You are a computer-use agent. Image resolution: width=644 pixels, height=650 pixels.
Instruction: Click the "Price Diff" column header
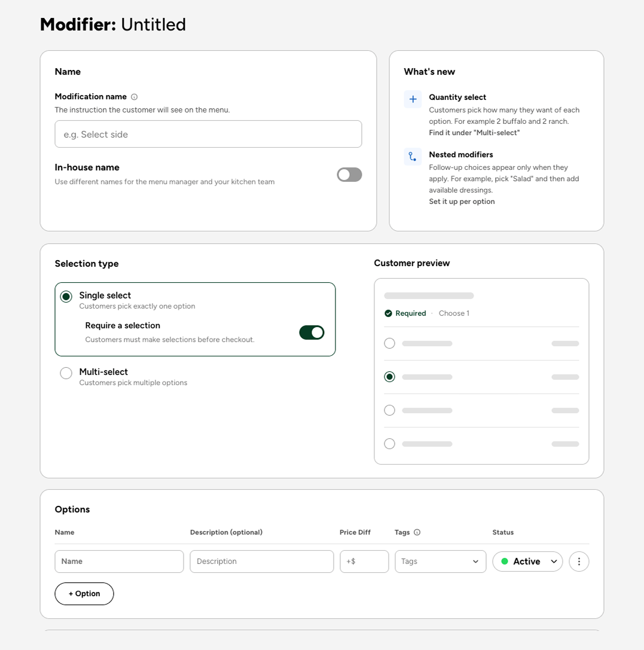355,532
